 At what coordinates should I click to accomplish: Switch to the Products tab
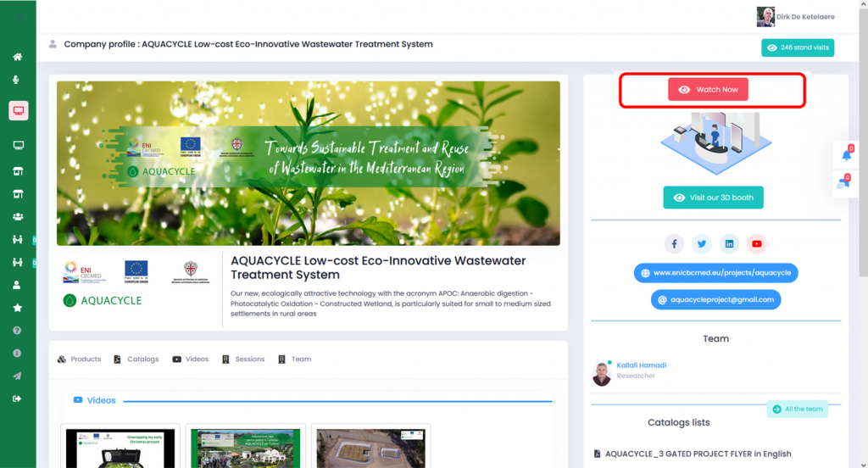79,359
